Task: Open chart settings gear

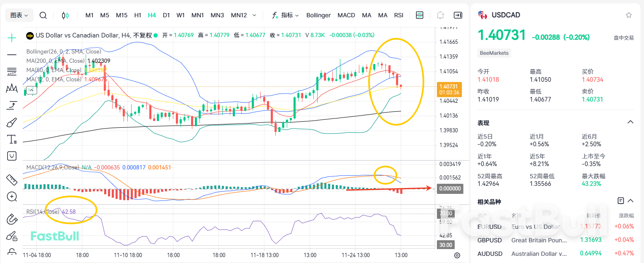Action: click(457, 255)
